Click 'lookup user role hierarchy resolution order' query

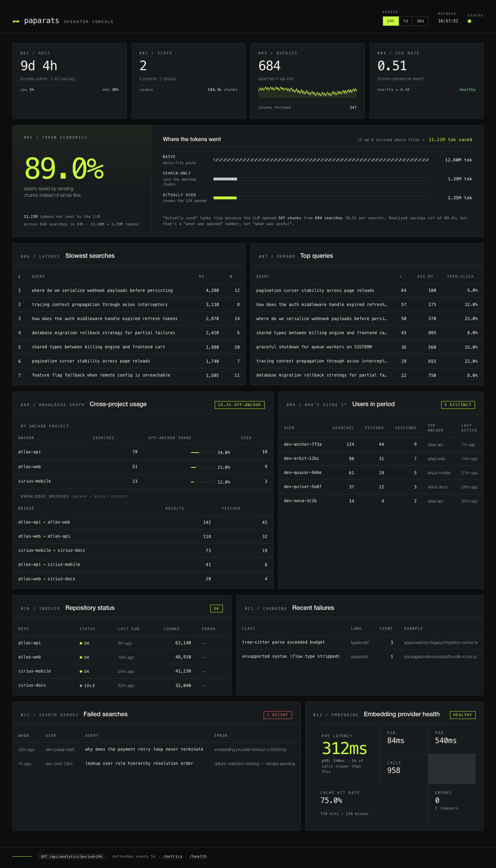(139, 763)
